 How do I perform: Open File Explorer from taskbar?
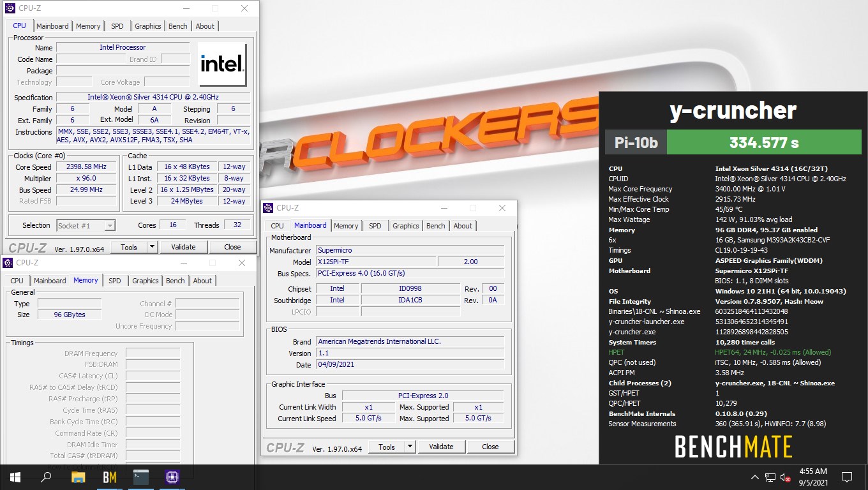(x=78, y=477)
